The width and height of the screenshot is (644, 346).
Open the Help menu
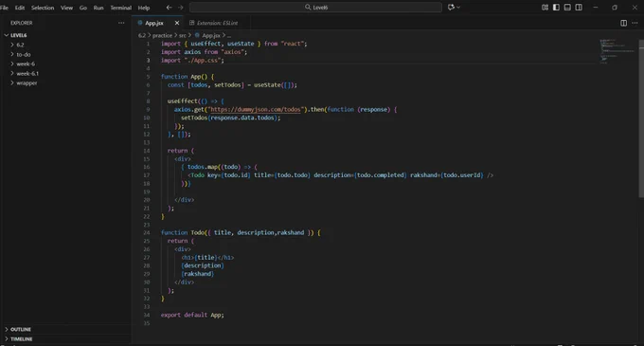(144, 8)
